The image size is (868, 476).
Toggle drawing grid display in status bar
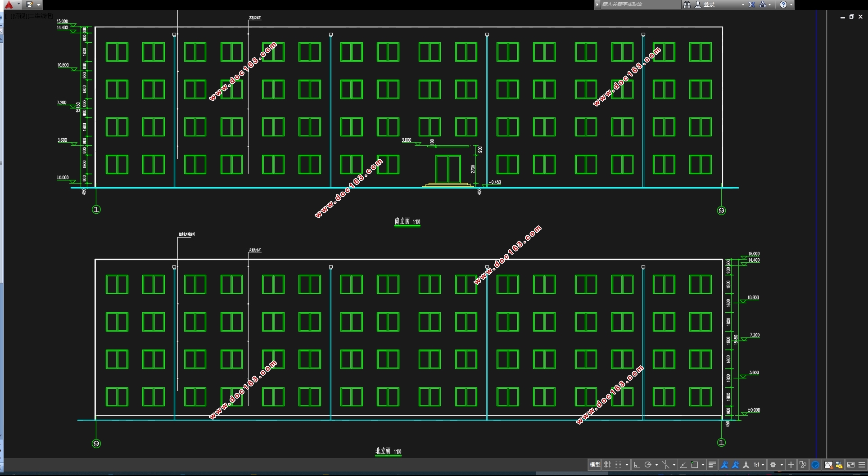tap(607, 465)
